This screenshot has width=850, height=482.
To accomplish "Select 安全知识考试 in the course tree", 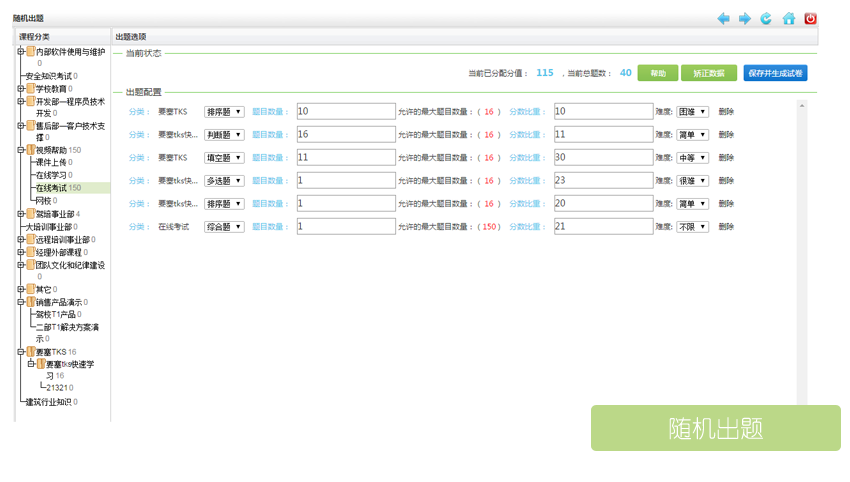I will tap(48, 76).
